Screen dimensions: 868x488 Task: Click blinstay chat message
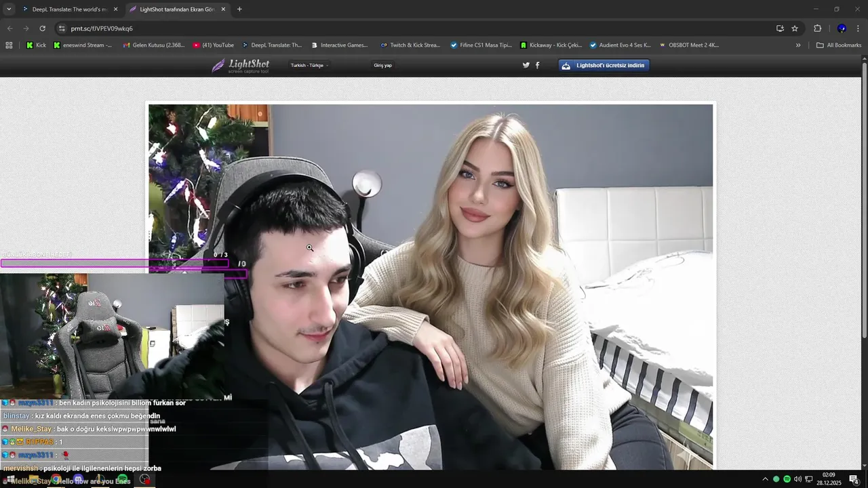tap(81, 416)
